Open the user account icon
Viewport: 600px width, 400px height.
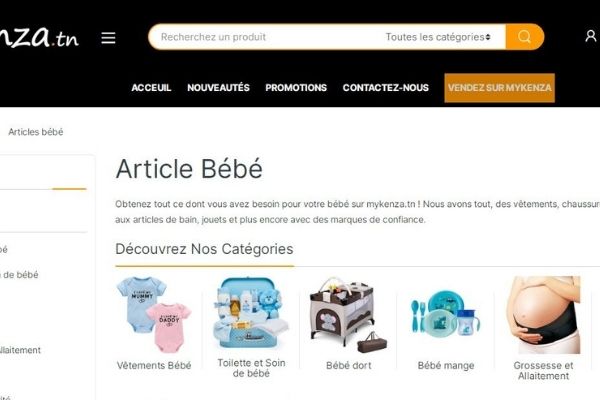tap(590, 36)
